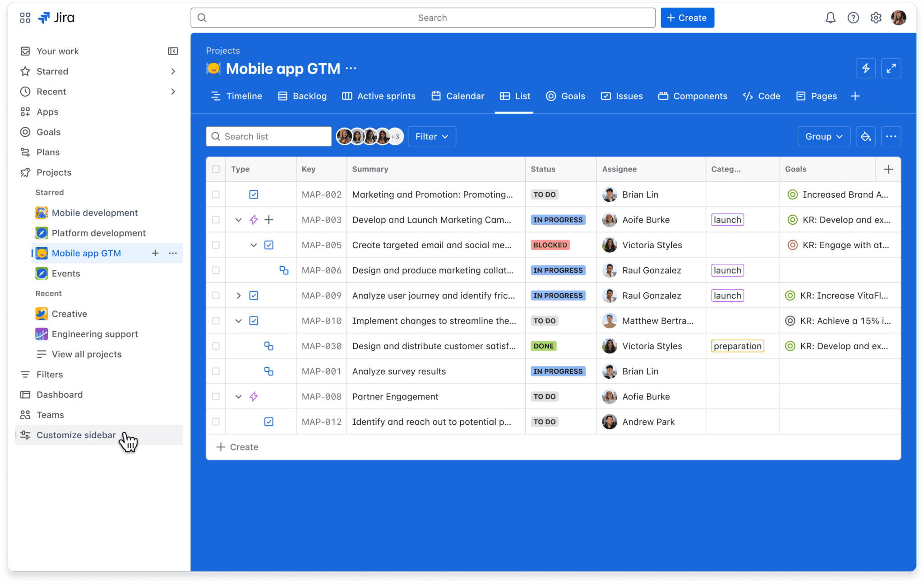Collapse the MAP-003 expanded row chevron
The image size is (924, 584).
point(238,220)
